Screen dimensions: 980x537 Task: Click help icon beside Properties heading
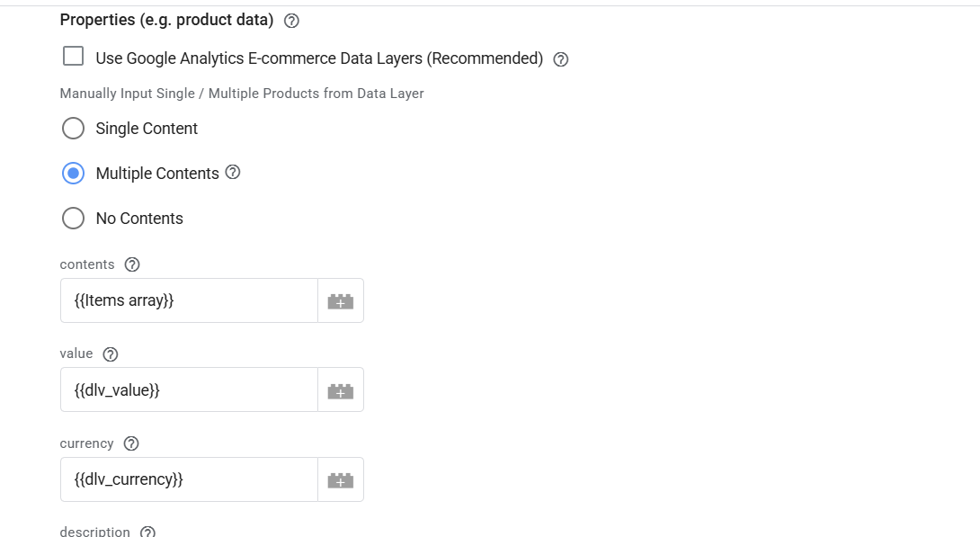click(x=291, y=21)
